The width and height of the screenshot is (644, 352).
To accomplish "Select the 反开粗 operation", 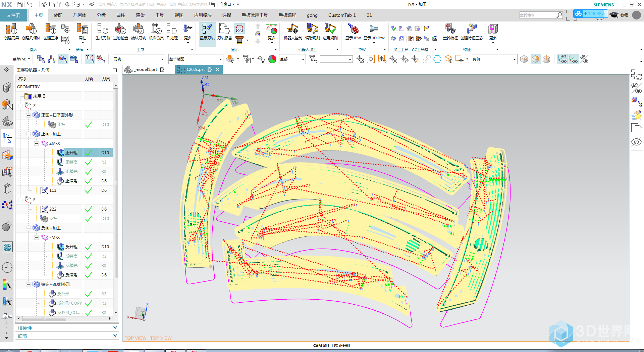I will [71, 247].
